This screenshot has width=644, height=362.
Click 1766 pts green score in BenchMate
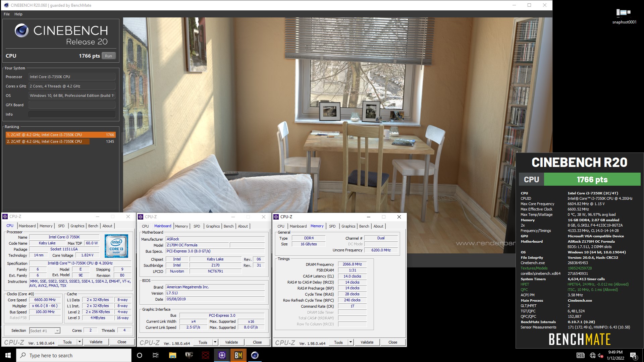(x=592, y=179)
